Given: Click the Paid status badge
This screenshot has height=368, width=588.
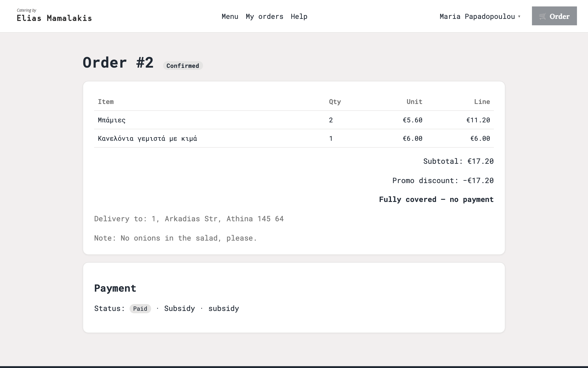Looking at the screenshot, I should click(x=140, y=309).
